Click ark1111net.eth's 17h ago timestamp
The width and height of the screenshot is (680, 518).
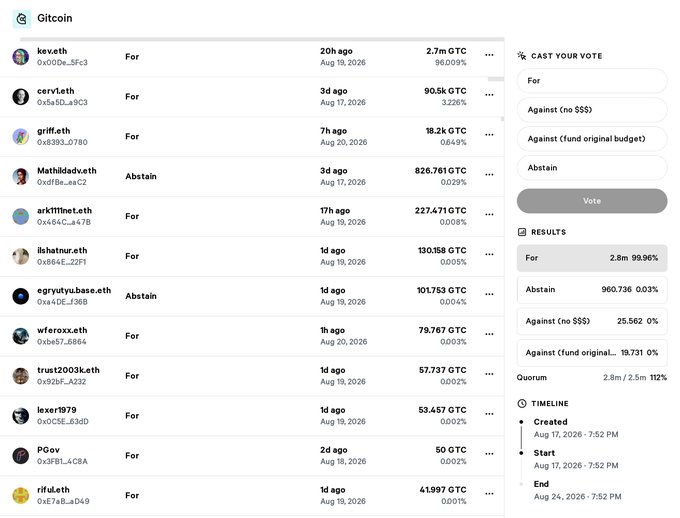335,211
